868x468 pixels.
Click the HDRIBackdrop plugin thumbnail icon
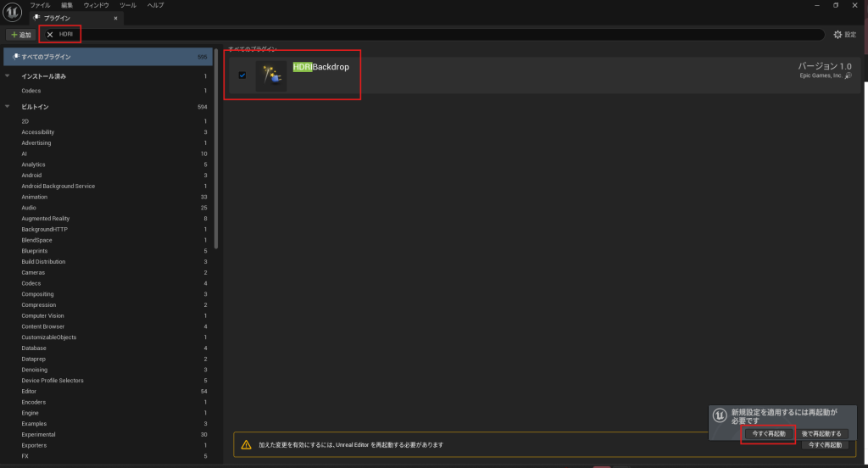point(271,76)
